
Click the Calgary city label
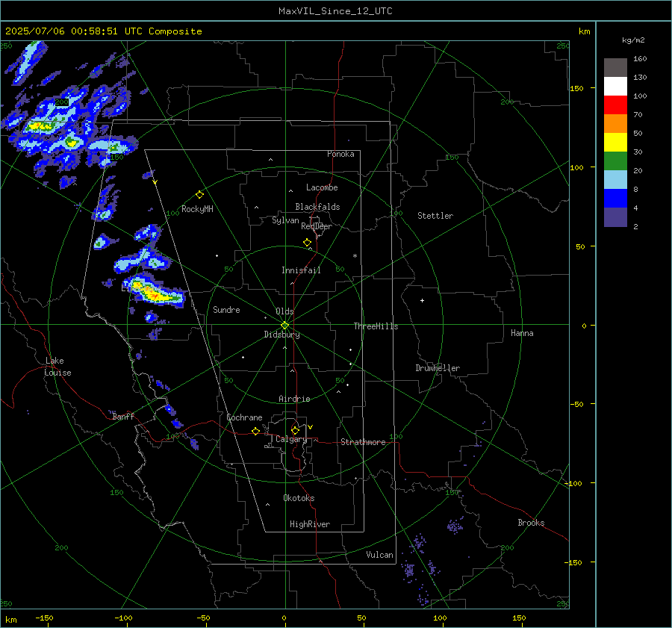tap(291, 439)
